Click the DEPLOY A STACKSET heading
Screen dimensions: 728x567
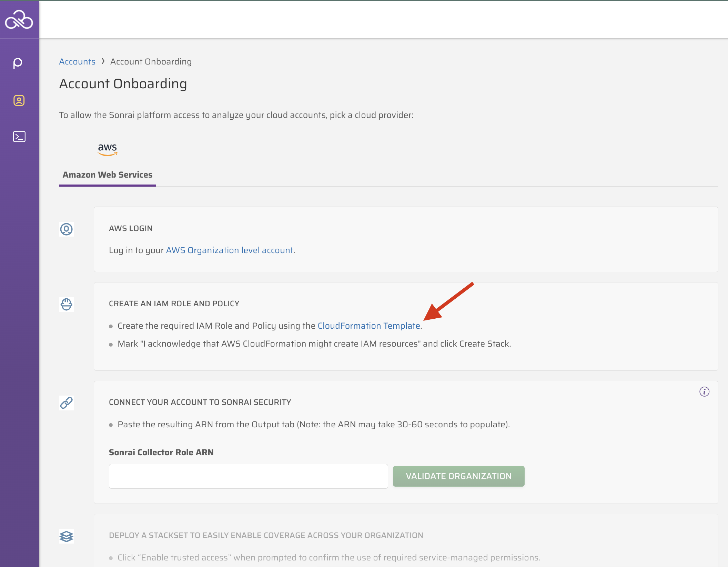266,535
